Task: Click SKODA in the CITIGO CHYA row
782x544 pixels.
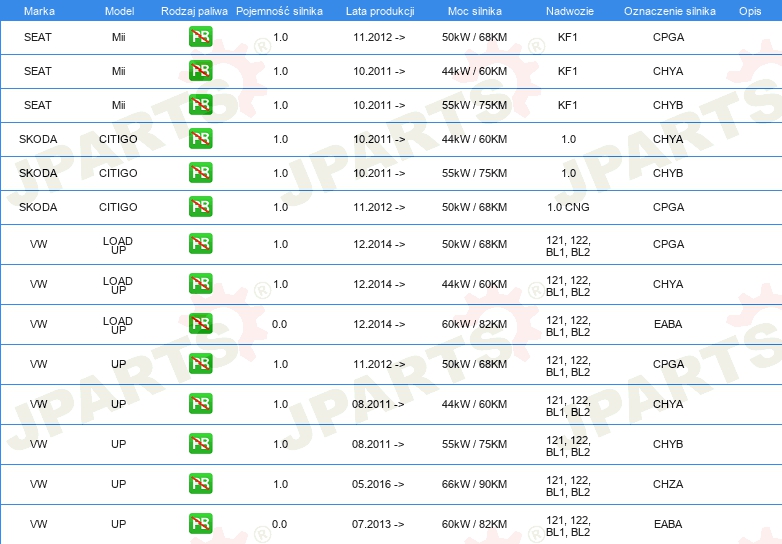Action: pyautogui.click(x=38, y=139)
